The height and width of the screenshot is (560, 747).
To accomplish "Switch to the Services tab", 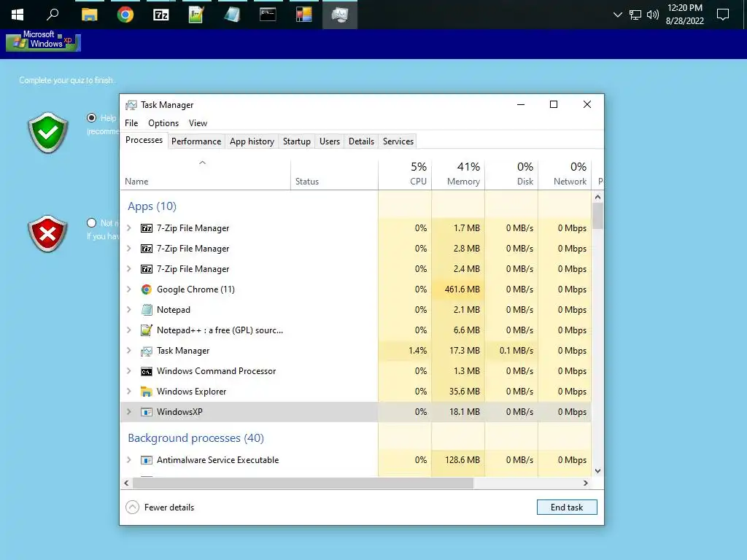I will point(398,141).
